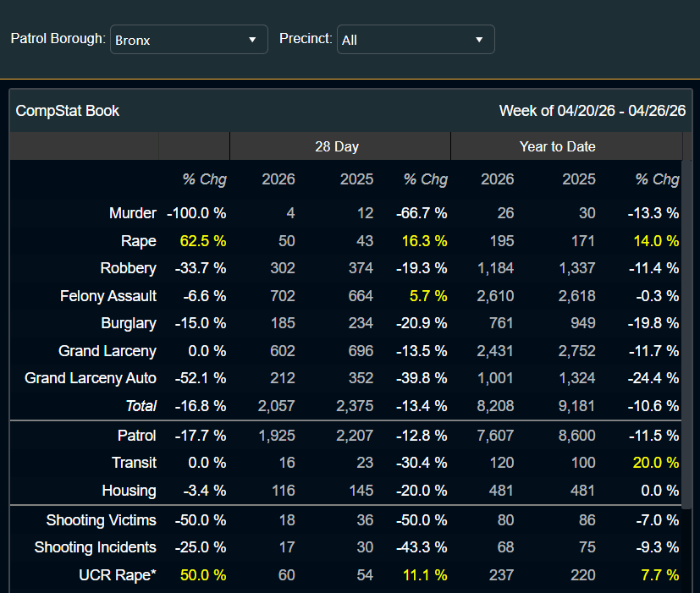This screenshot has height=593, width=700.
Task: Click the Shooting Incidents row label
Action: coord(95,547)
